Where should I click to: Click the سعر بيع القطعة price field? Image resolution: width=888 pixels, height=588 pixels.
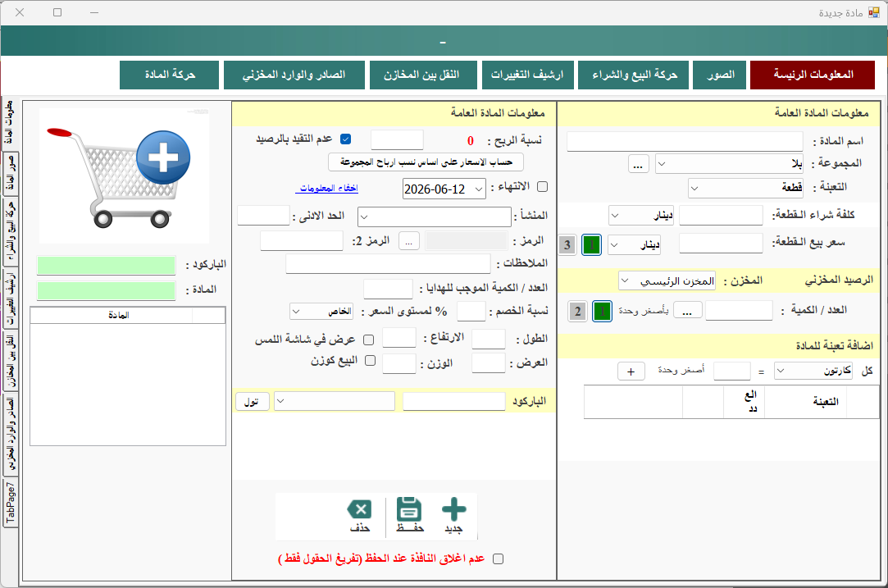point(721,244)
